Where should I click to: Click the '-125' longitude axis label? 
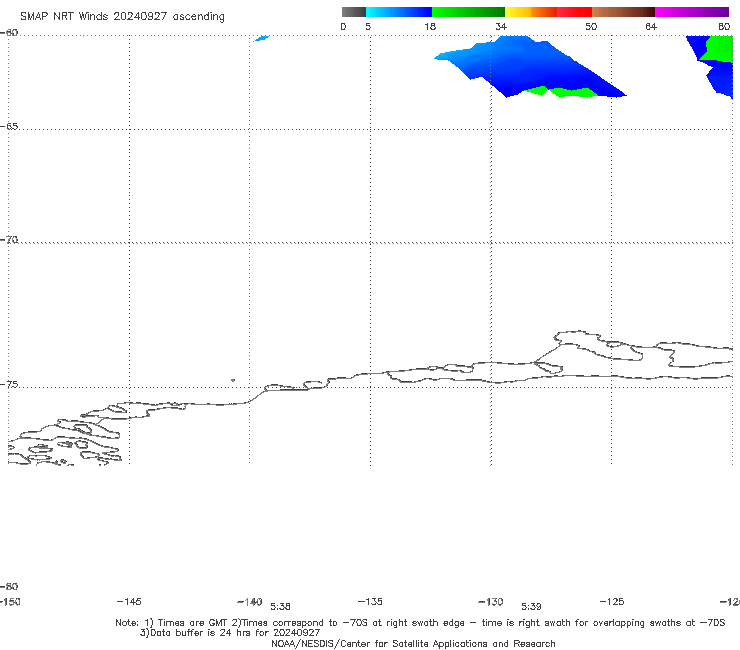[612, 601]
